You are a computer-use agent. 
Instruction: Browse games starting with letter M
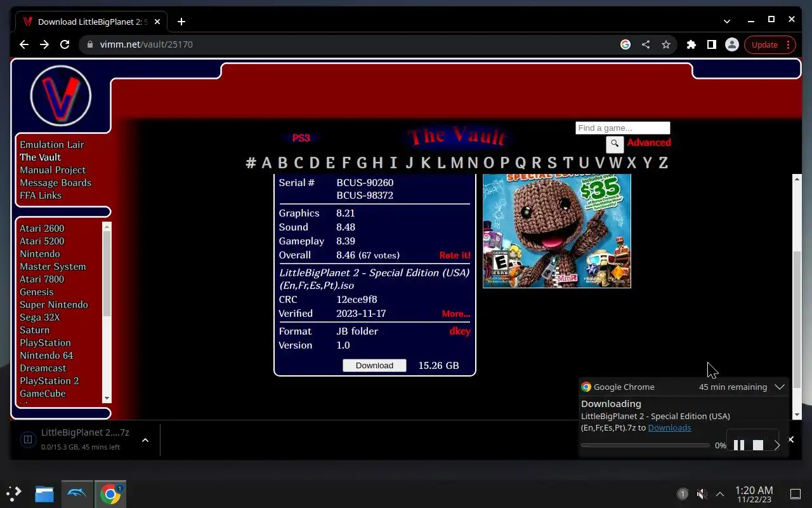457,163
